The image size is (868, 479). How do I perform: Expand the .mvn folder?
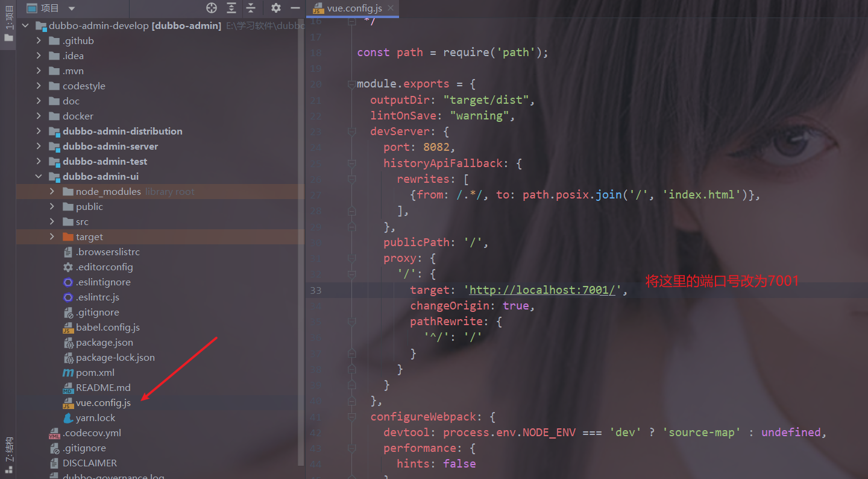click(x=39, y=71)
